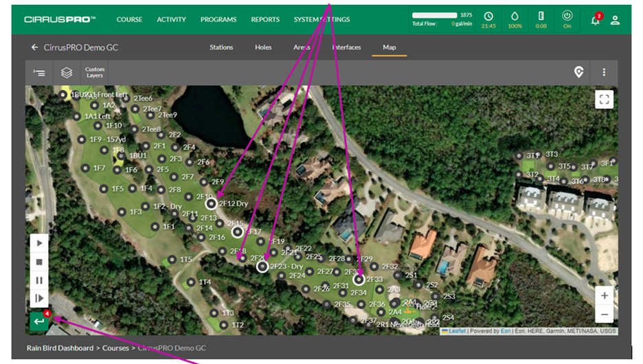Open the PROGRAMS menu
The width and height of the screenshot is (643, 364).
point(218,19)
